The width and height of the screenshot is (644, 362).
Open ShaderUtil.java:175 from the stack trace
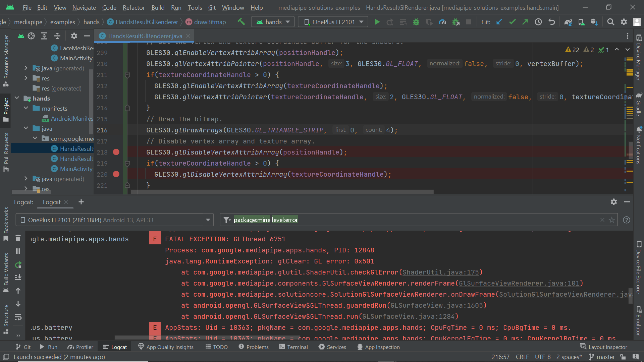click(441, 272)
